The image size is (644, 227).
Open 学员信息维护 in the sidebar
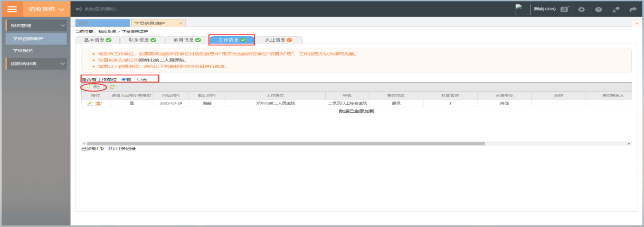click(x=36, y=38)
